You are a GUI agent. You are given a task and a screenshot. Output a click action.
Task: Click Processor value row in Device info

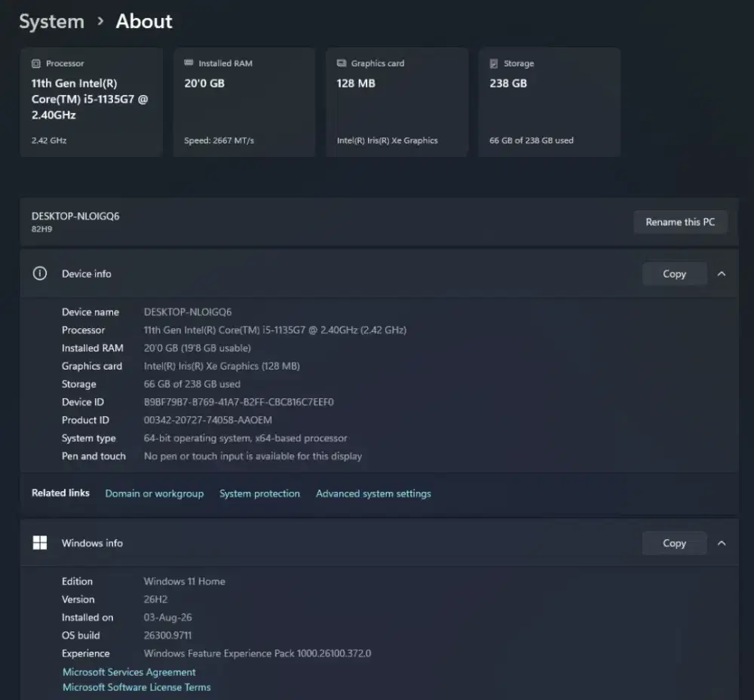click(275, 330)
